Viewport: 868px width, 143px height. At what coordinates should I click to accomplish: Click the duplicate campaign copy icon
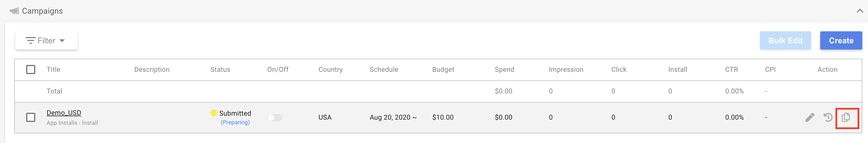click(x=846, y=117)
